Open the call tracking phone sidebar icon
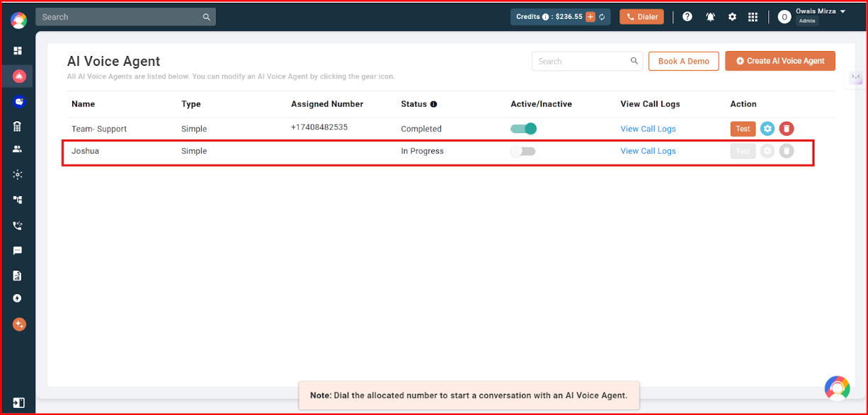The width and height of the screenshot is (868, 415). [18, 225]
